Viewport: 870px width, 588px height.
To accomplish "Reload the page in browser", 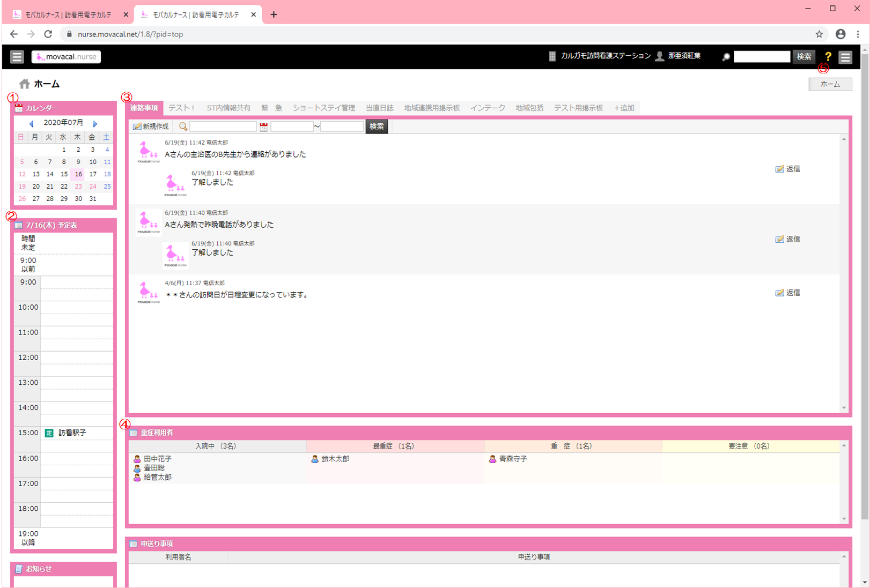I will (48, 34).
